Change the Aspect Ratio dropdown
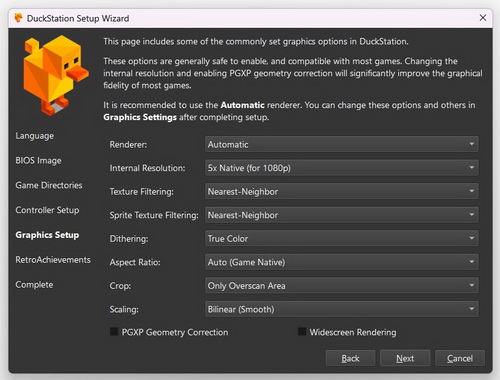 342,262
